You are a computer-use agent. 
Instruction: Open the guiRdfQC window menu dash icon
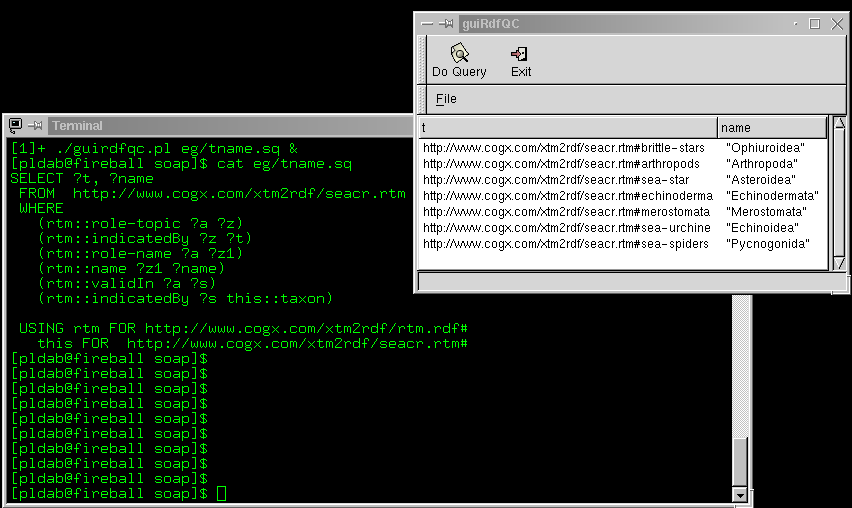coord(427,23)
